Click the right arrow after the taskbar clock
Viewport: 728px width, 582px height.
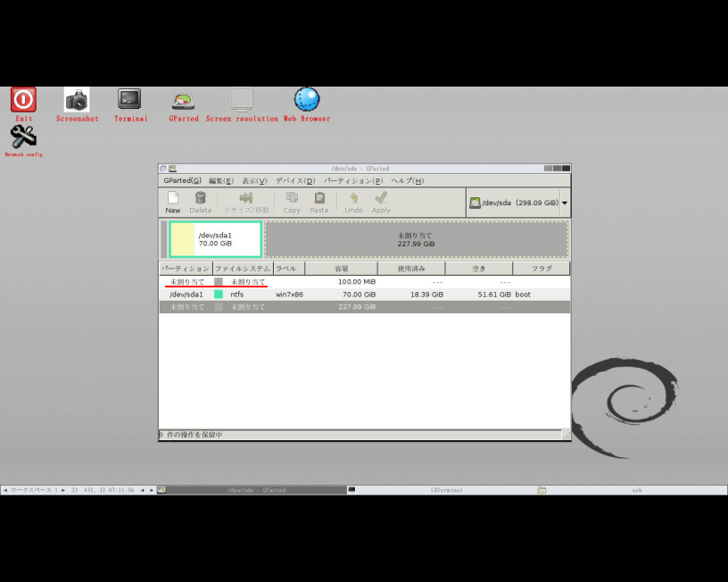click(x=152, y=490)
